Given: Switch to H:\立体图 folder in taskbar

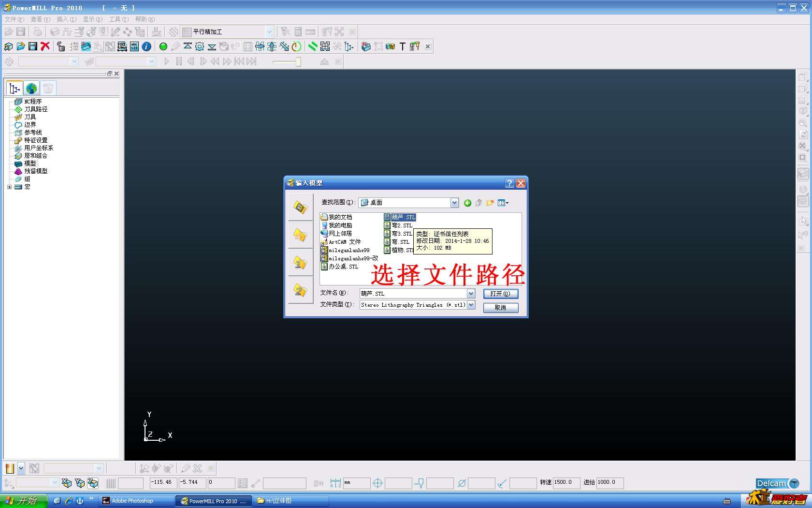Looking at the screenshot, I should (x=291, y=501).
